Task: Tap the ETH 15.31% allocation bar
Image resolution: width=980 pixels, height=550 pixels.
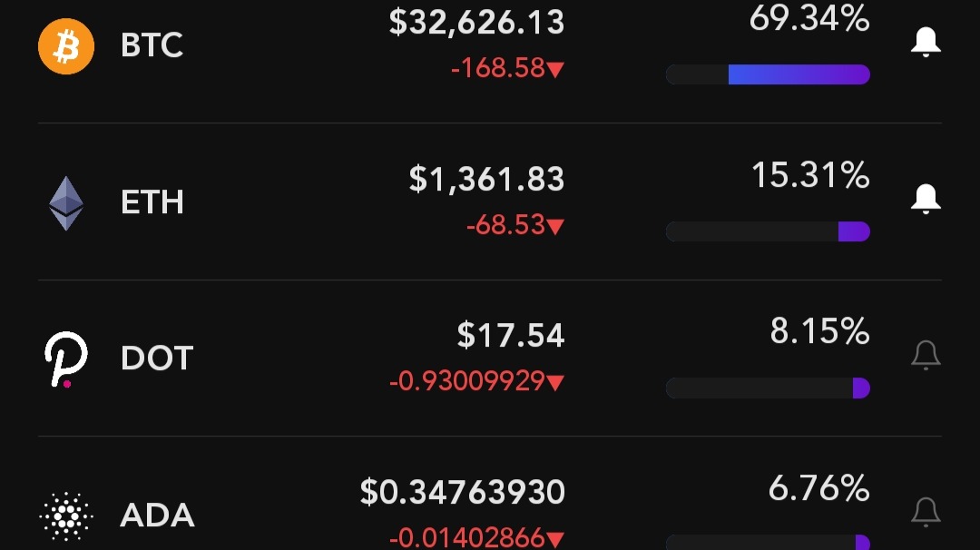Action: coord(768,231)
